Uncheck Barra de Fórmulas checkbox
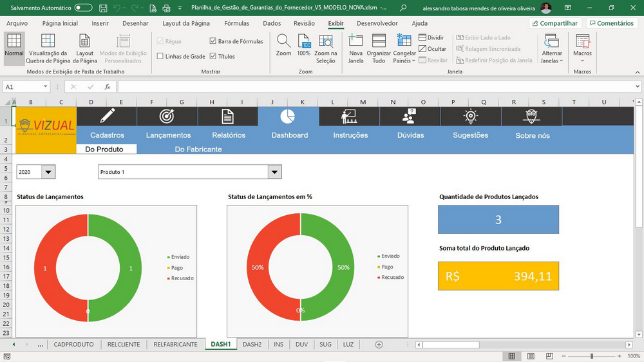 tap(213, 41)
